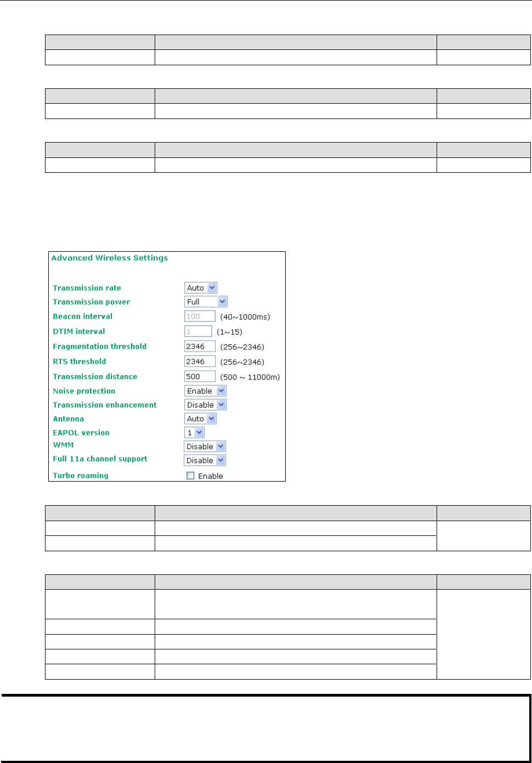Click the Turbo roaming label
The image size is (532, 763).
(81, 476)
